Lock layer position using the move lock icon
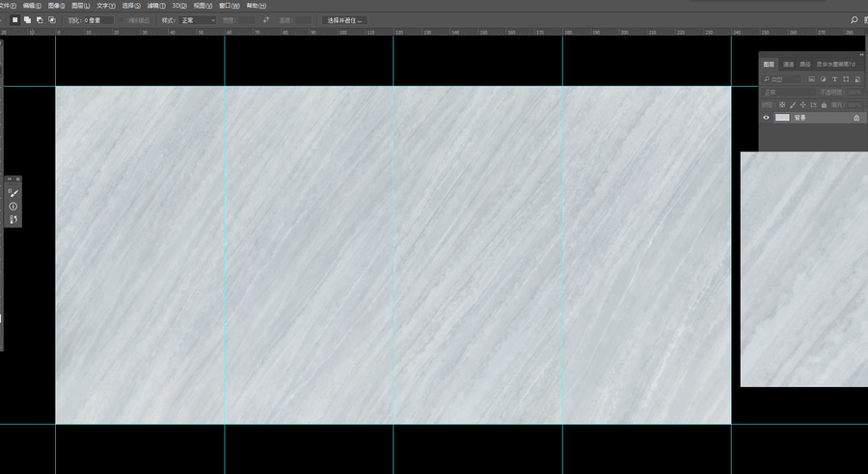This screenshot has height=474, width=868. (803, 105)
